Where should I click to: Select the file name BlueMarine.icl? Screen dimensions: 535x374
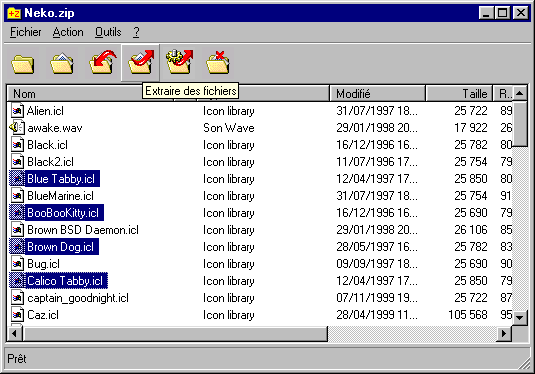pyautogui.click(x=60, y=196)
